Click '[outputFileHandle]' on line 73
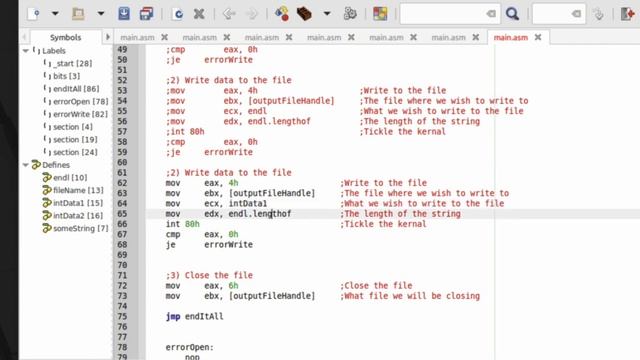 click(272, 296)
